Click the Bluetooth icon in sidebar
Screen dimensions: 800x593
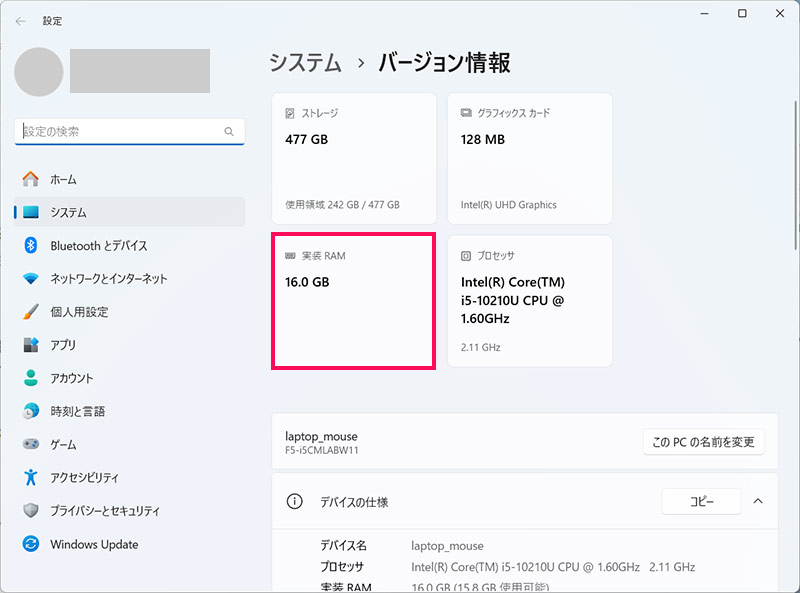(x=31, y=245)
